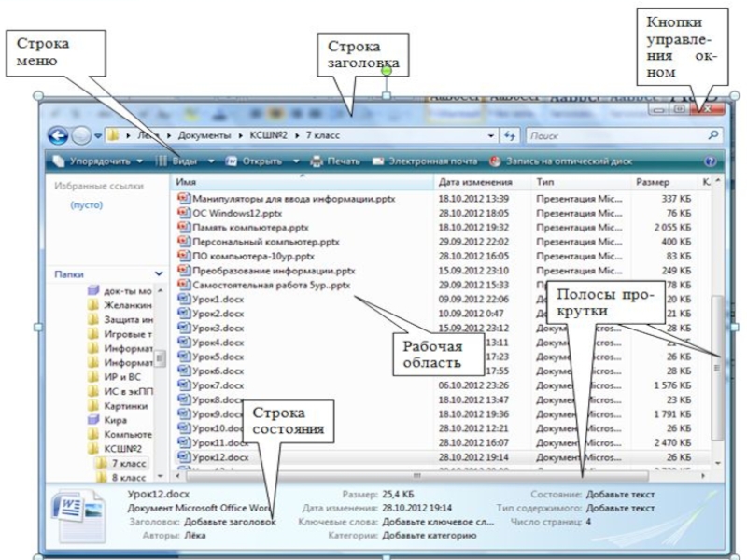
Task: Collapse the Папки folders pane chevron
Action: (x=159, y=273)
